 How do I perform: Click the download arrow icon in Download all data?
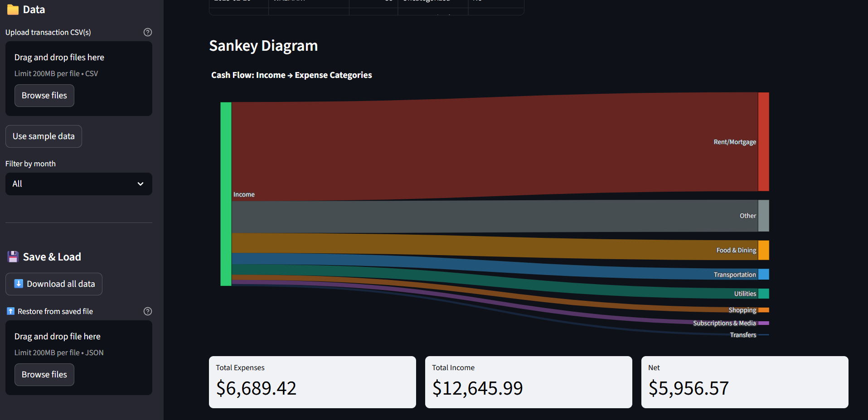click(x=19, y=284)
